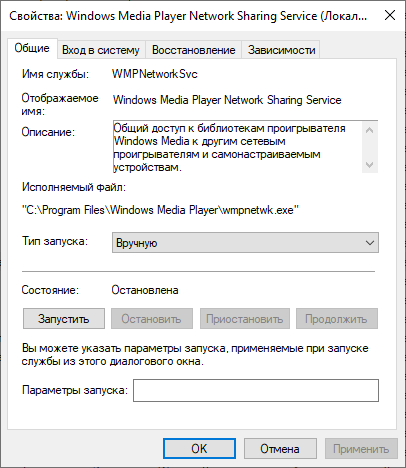Open the Вход в систему tab
Screen dimensions: 406x468
[x=101, y=50]
